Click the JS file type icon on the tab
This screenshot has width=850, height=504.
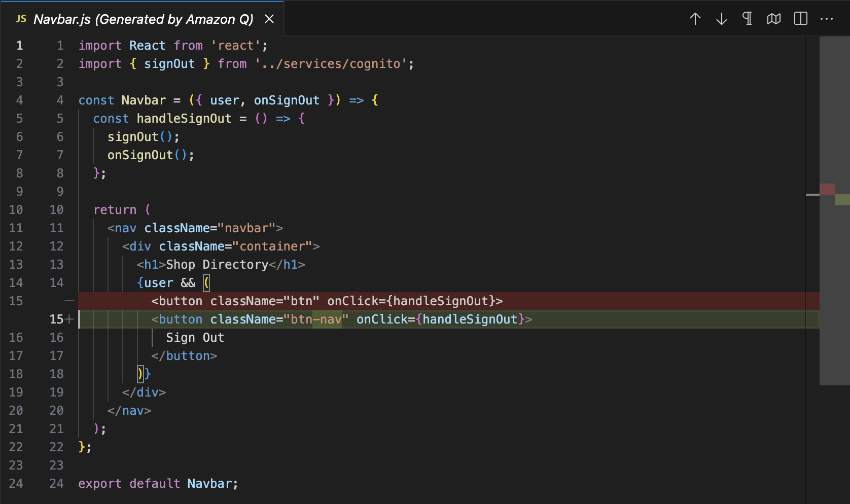pyautogui.click(x=20, y=19)
